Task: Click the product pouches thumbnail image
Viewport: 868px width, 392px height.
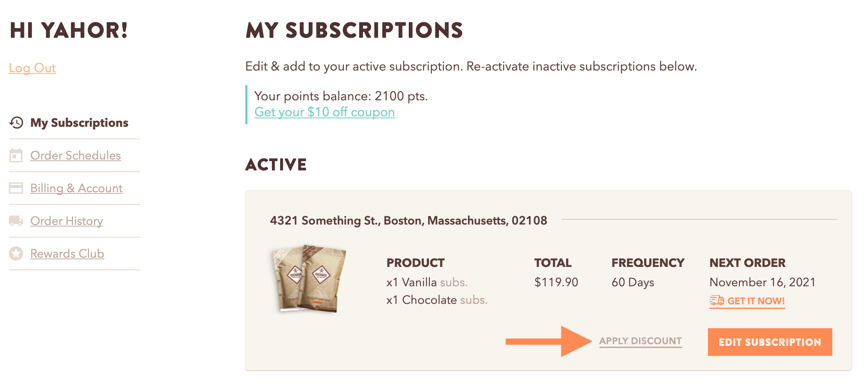Action: click(309, 279)
